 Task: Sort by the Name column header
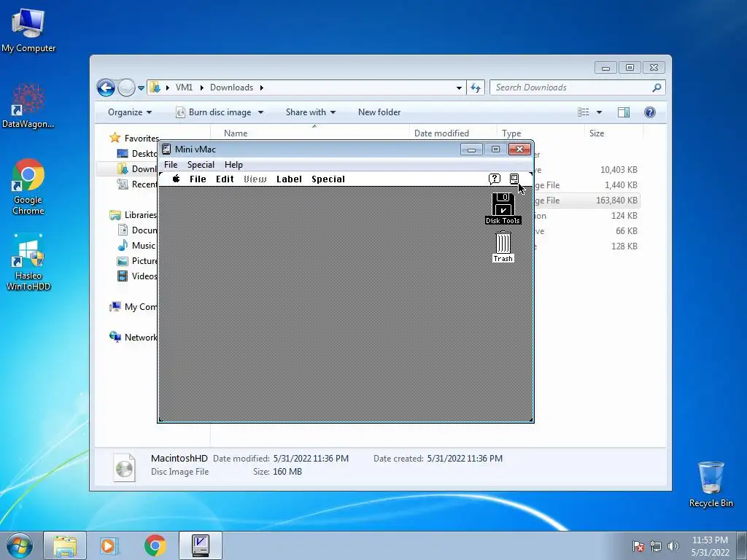[309, 133]
